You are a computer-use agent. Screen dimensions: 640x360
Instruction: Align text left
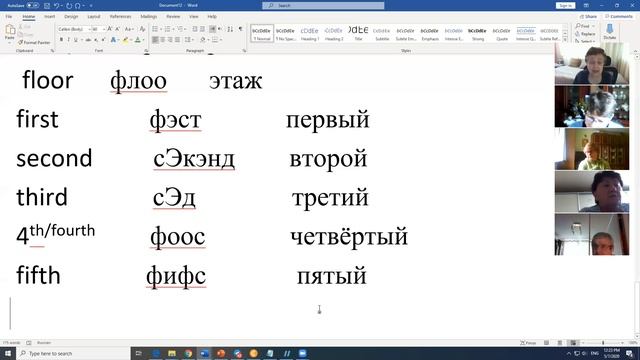point(155,40)
